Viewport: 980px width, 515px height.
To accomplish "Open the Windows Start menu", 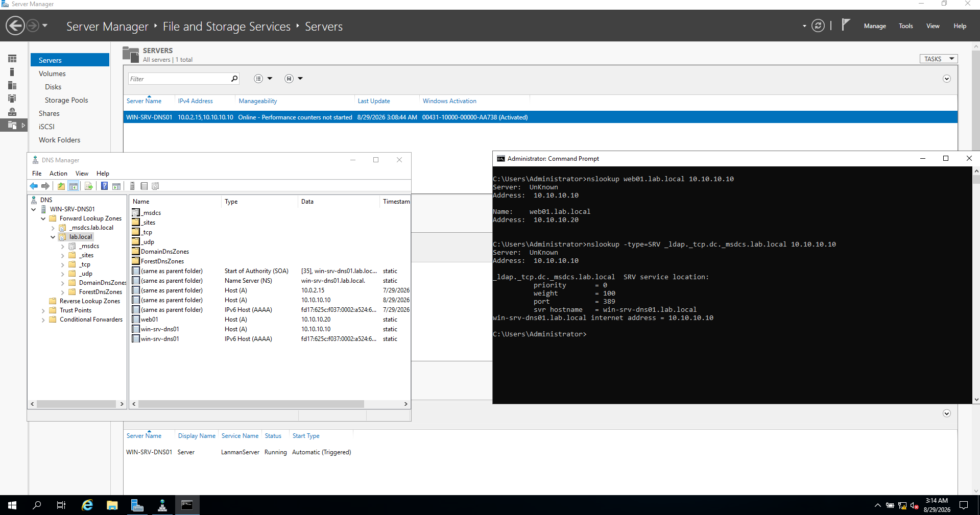I will [12, 505].
